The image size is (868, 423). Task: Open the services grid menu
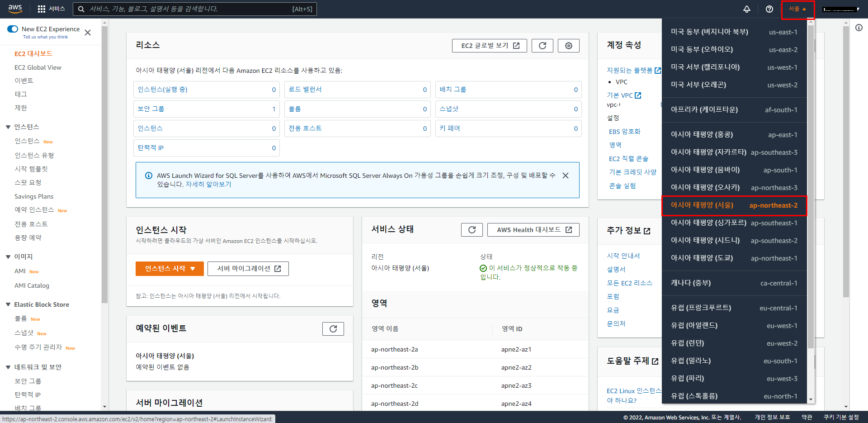(x=51, y=9)
